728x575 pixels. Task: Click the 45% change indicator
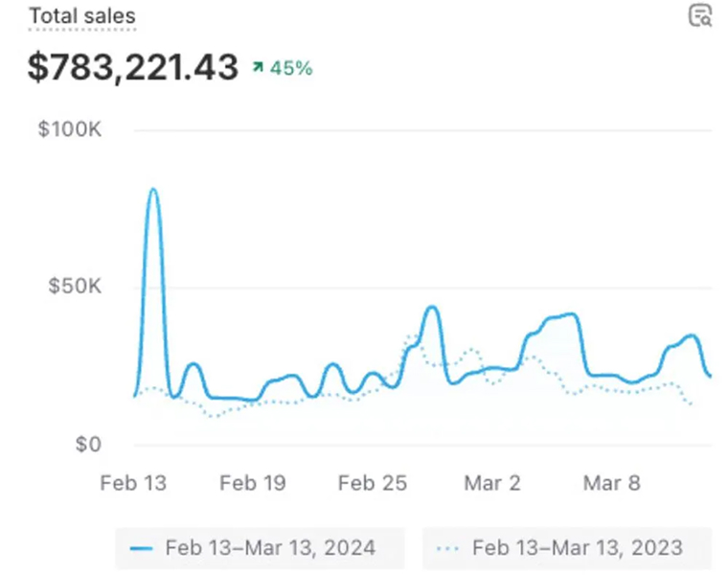point(291,68)
